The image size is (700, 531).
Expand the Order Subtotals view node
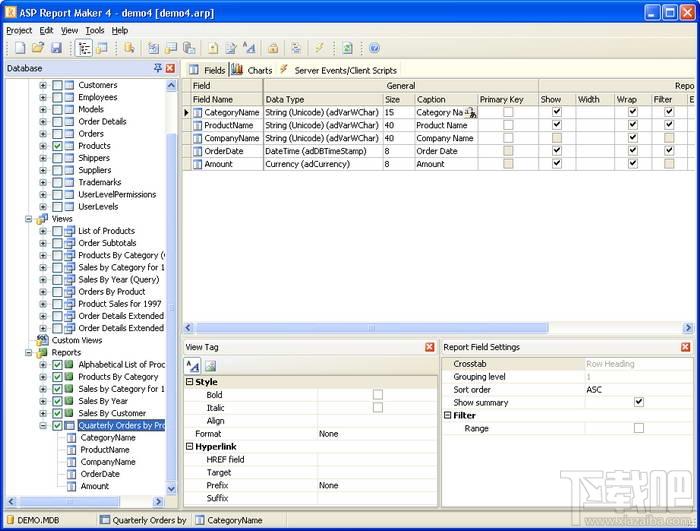(x=43, y=243)
